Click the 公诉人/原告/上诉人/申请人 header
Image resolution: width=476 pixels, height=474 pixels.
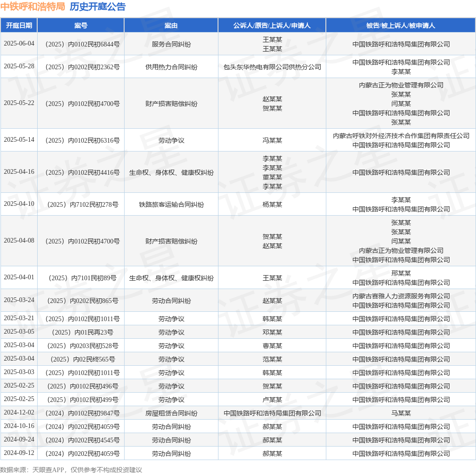tap(272, 26)
